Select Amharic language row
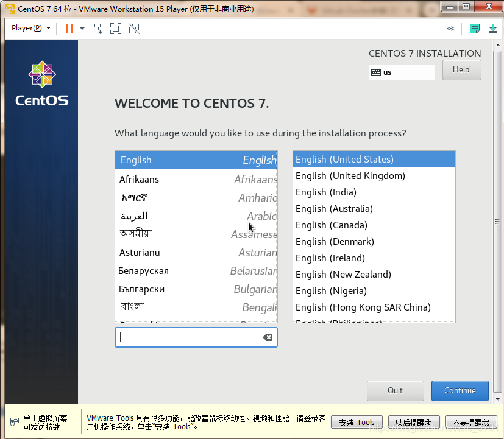 pos(196,197)
